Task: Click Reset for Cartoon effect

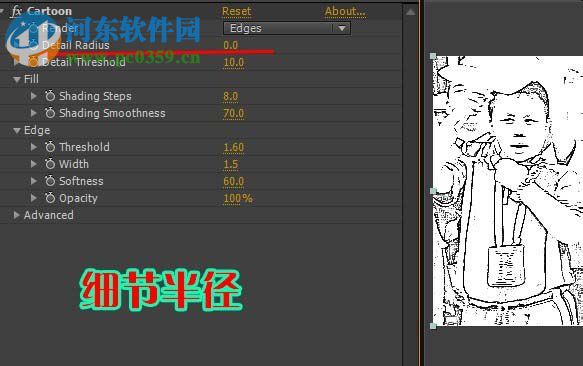Action: pyautogui.click(x=236, y=12)
